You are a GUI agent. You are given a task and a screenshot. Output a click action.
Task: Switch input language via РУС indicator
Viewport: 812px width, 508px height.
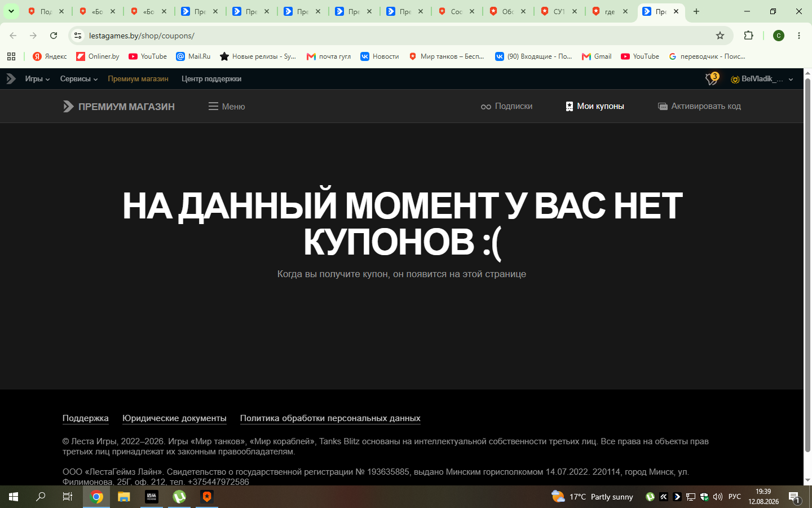tap(735, 497)
